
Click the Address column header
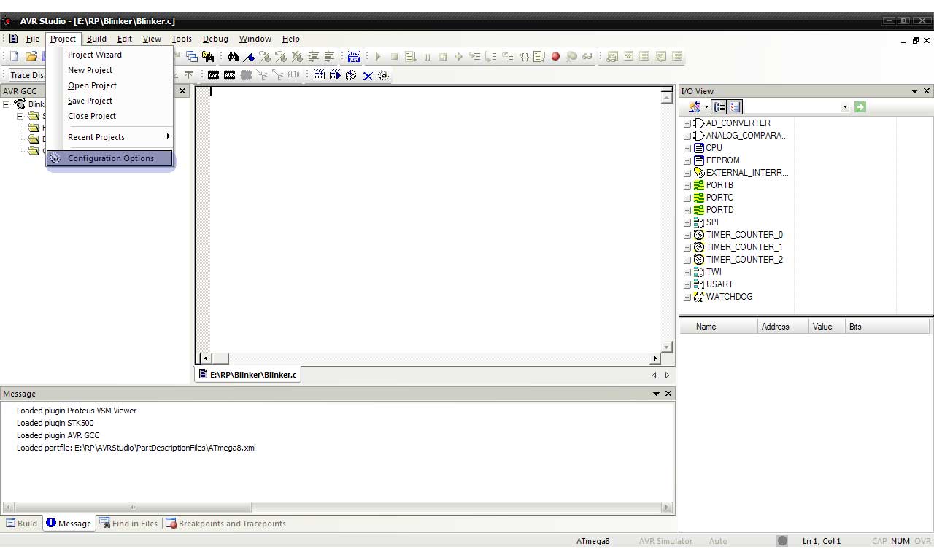[783, 327]
